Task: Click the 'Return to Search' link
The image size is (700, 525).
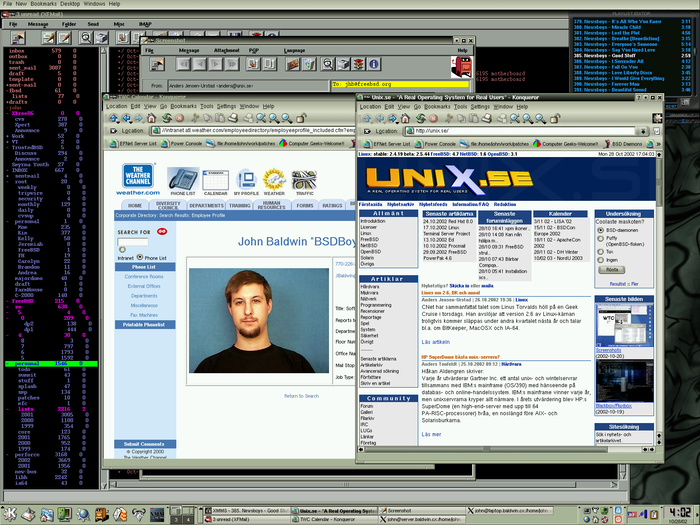Action: [301, 396]
